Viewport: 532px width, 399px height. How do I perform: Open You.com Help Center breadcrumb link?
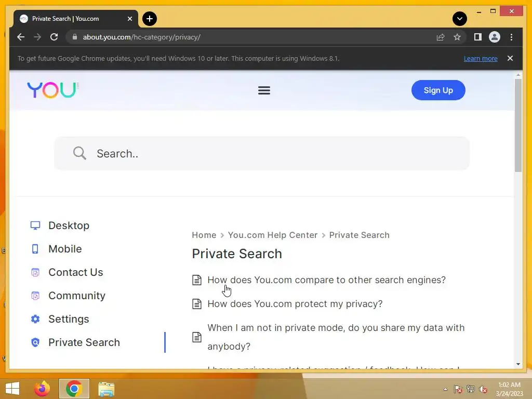pos(272,235)
